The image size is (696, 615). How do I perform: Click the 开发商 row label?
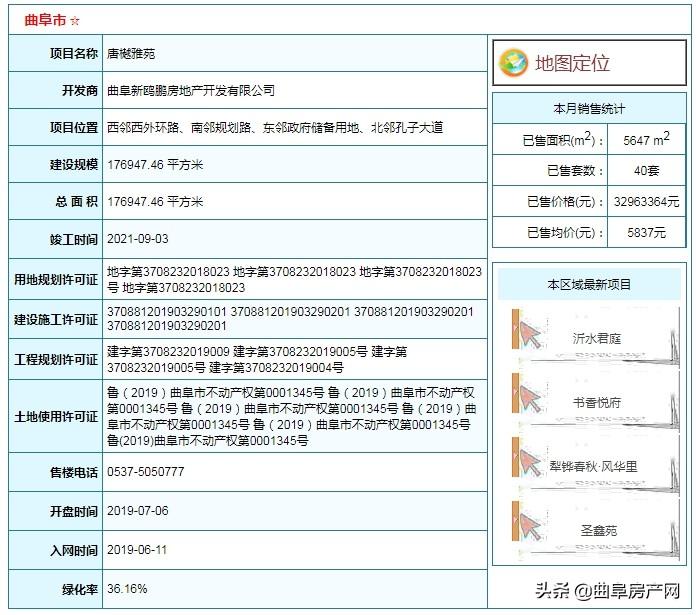click(x=80, y=91)
